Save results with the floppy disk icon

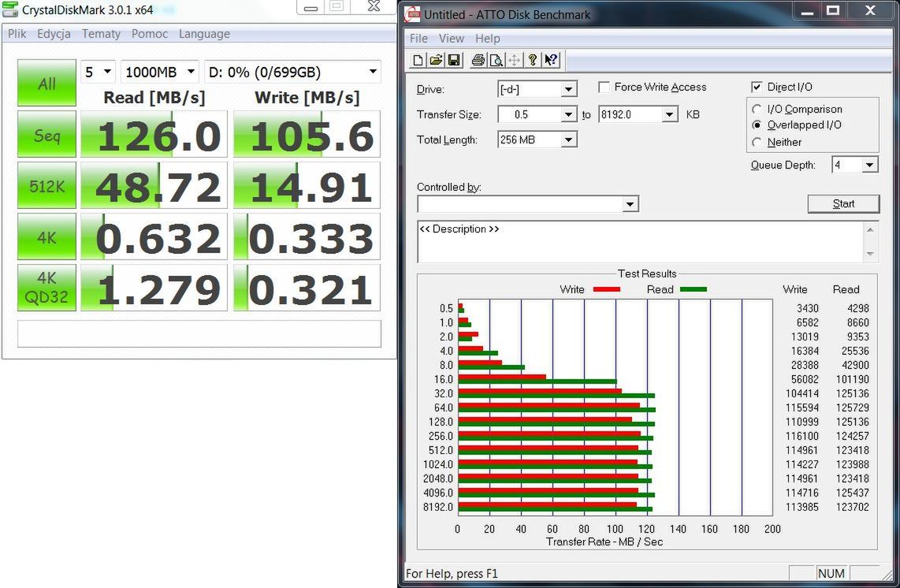[x=454, y=60]
